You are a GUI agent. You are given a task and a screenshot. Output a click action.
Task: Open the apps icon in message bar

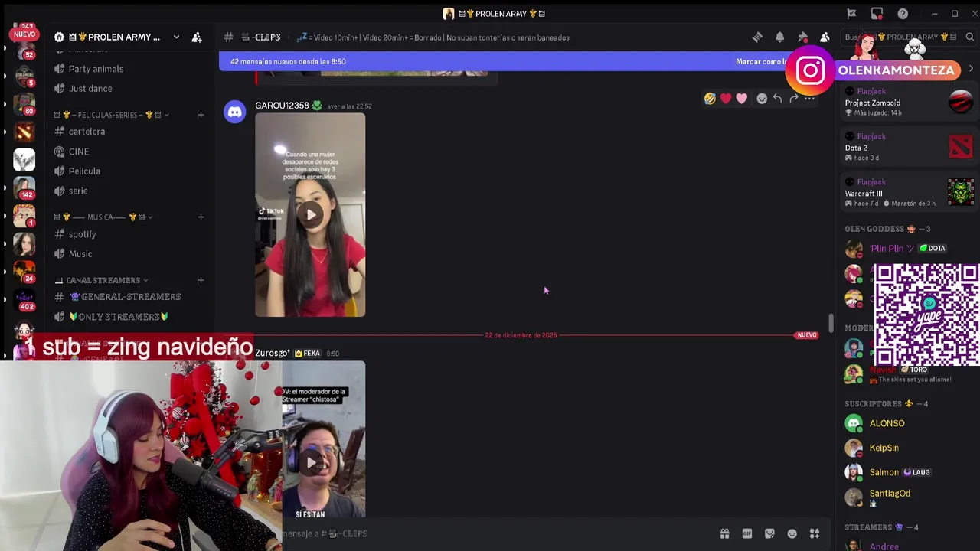(x=815, y=533)
